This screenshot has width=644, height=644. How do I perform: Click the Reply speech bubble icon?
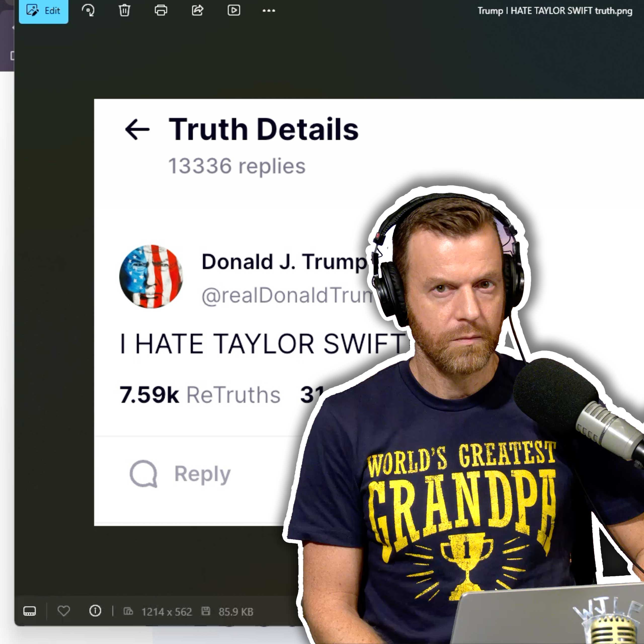click(x=143, y=474)
